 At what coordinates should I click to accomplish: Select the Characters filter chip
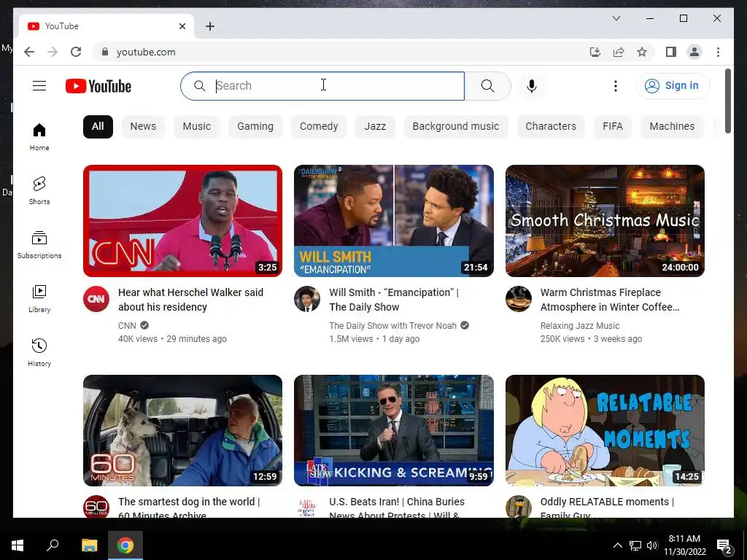pyautogui.click(x=551, y=127)
